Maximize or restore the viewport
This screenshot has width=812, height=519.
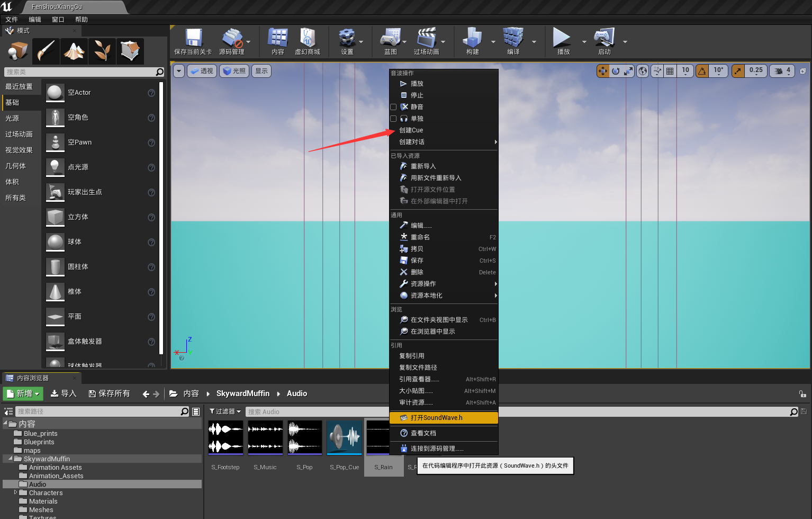[x=802, y=71]
